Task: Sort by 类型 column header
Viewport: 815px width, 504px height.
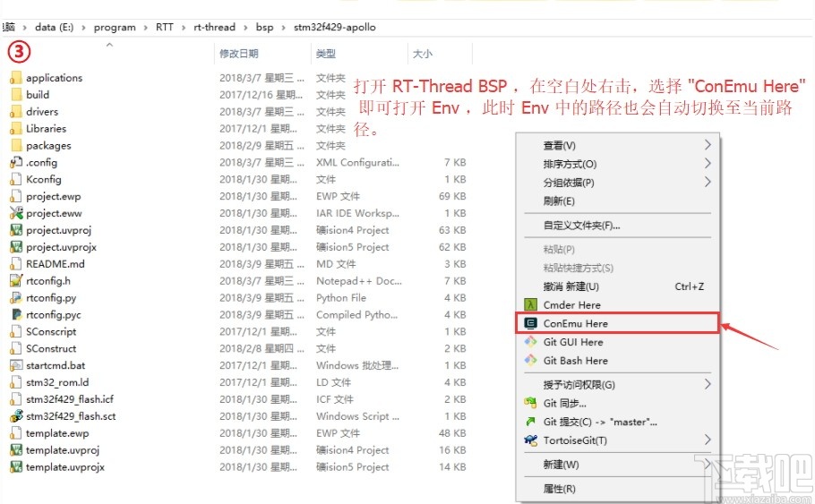Action: 325,54
